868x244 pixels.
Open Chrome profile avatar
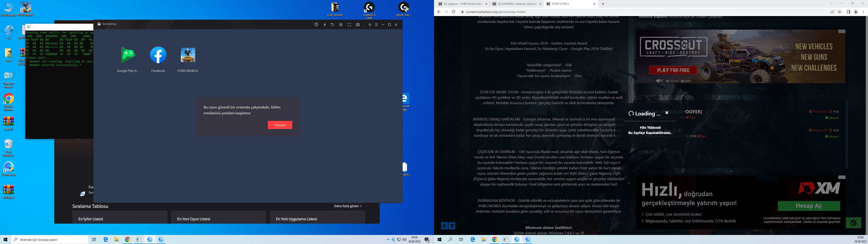[856, 12]
